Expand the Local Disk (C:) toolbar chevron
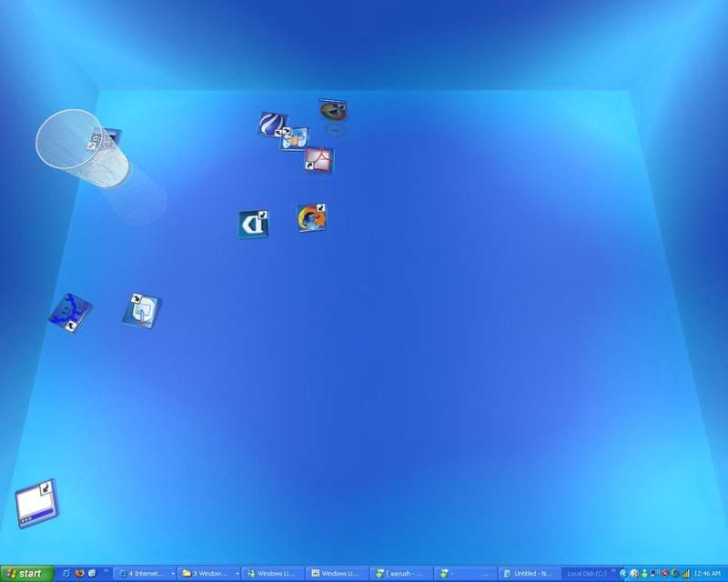The image size is (728, 582). 613,571
